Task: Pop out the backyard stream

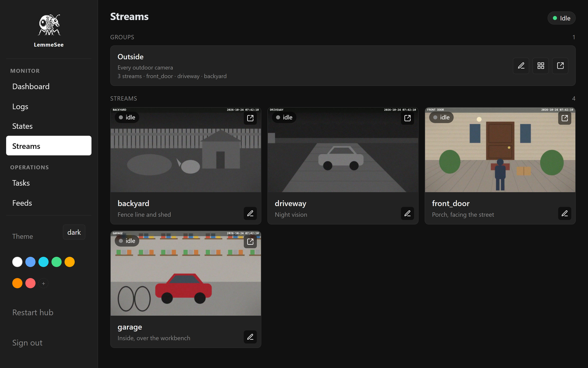Action: tap(250, 118)
